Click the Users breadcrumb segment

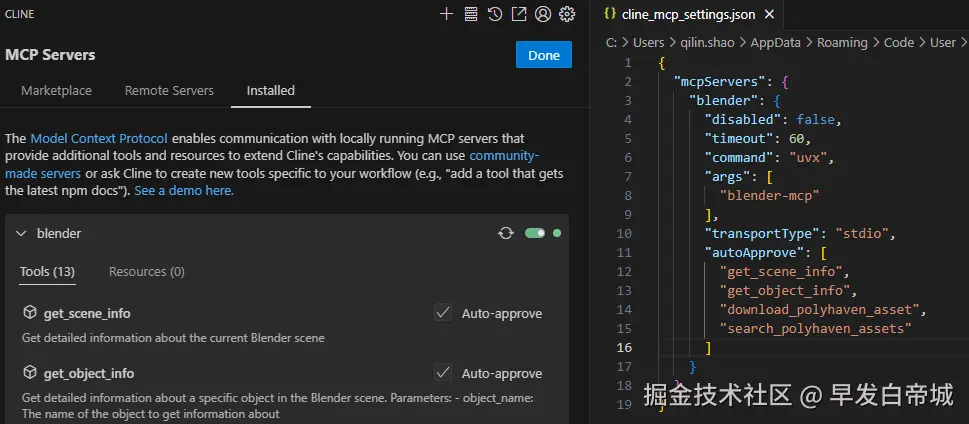pyautogui.click(x=648, y=43)
